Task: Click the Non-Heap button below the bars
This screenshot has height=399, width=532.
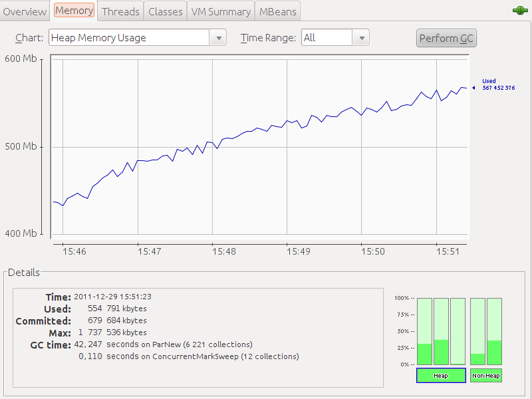Action: coord(485,376)
